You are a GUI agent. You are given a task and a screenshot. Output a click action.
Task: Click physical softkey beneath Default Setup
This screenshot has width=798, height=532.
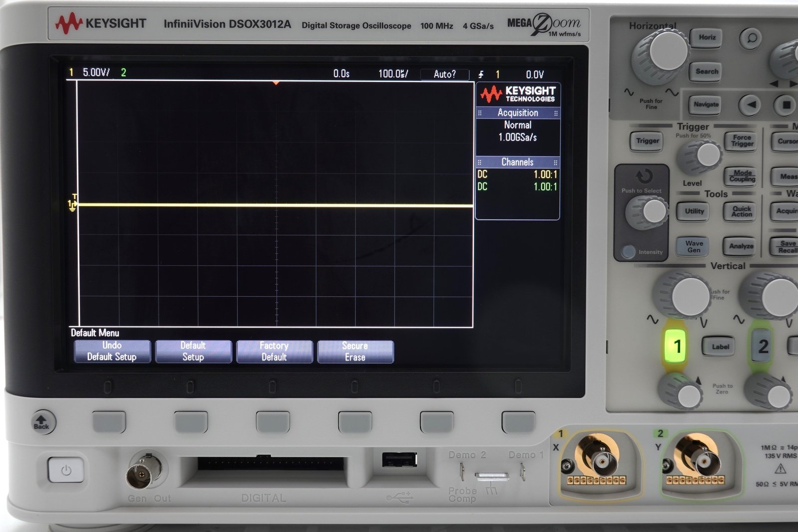pyautogui.click(x=191, y=422)
